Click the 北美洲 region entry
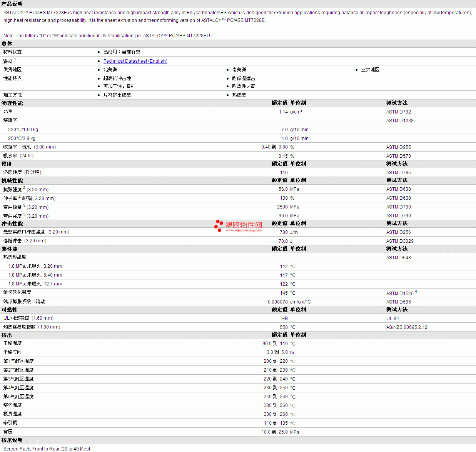The width and height of the screenshot is (476, 452). [110, 70]
